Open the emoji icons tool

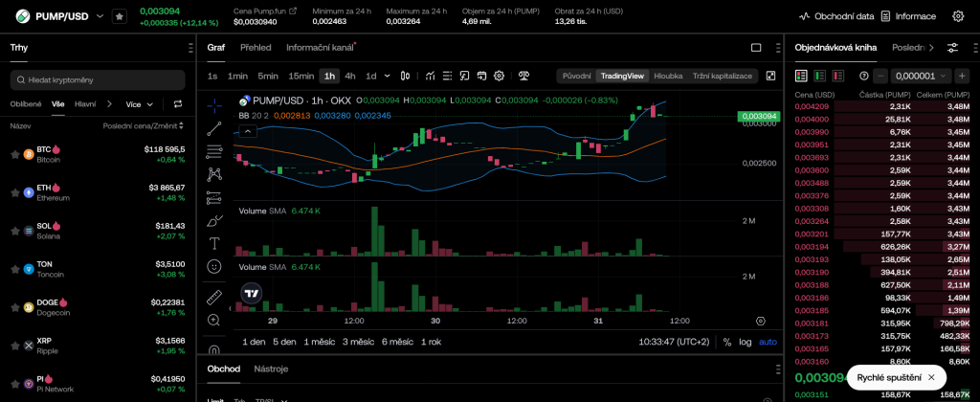click(214, 266)
